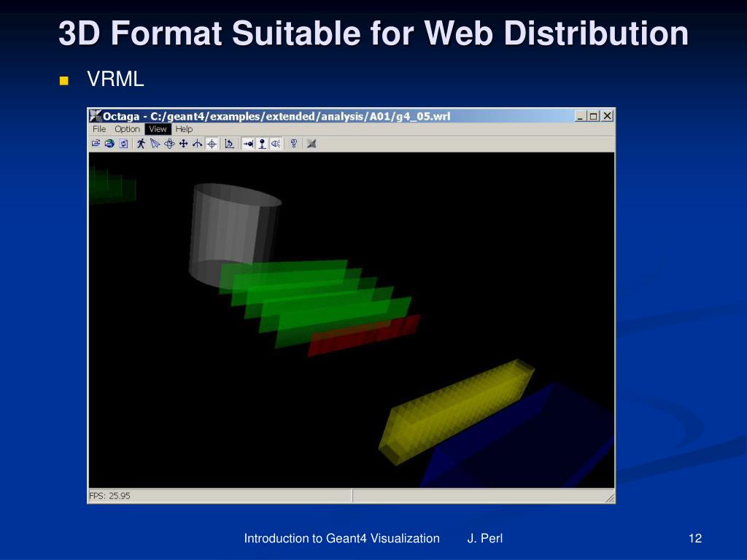Click the reload file icon
The width and height of the screenshot is (747, 560).
[124, 144]
